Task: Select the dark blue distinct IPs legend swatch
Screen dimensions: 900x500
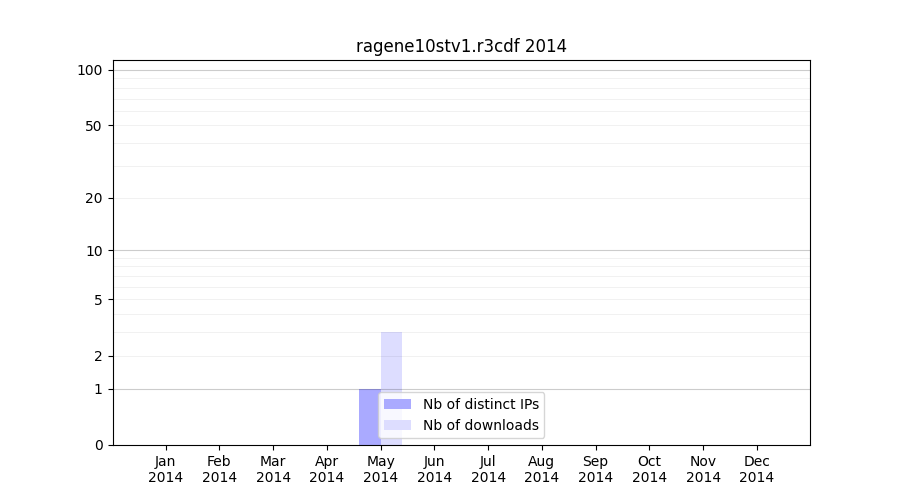Action: point(397,404)
